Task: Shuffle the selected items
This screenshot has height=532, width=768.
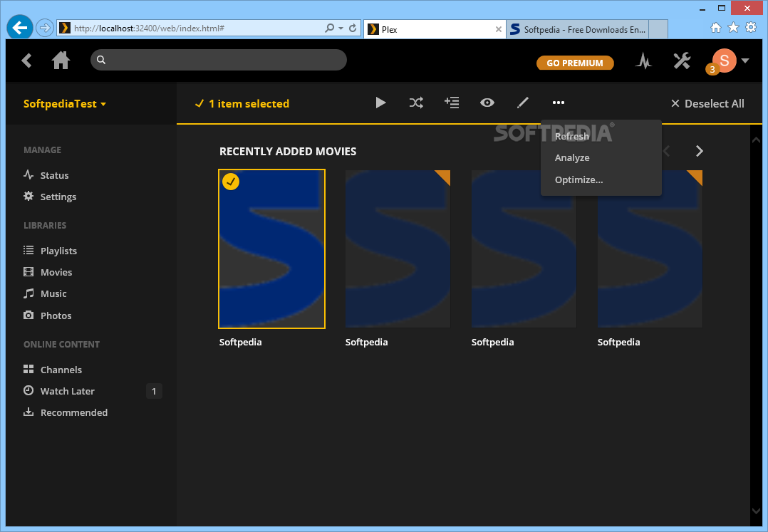Action: coord(416,103)
